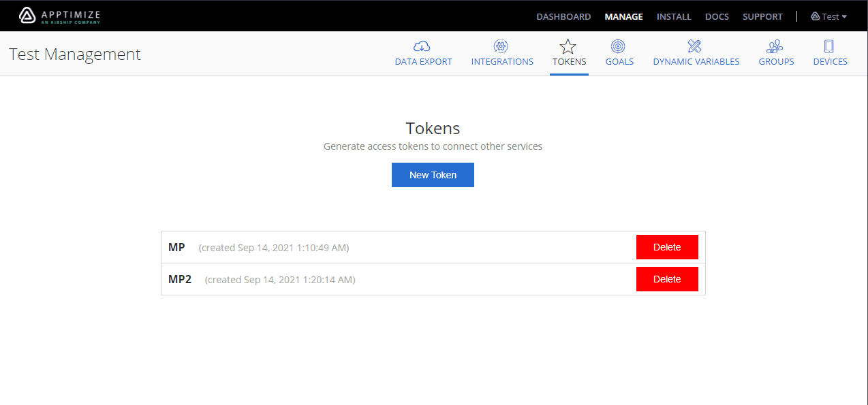Viewport: 868px width, 405px height.
Task: Select the MP2 token name
Action: click(x=180, y=279)
